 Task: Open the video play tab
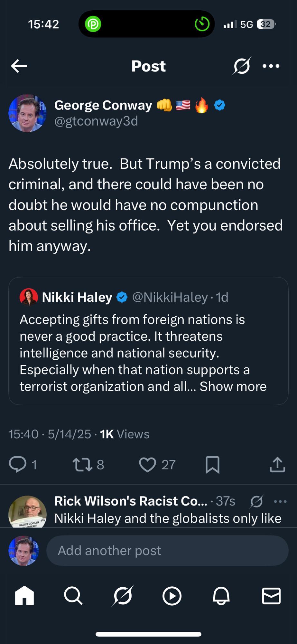172,596
